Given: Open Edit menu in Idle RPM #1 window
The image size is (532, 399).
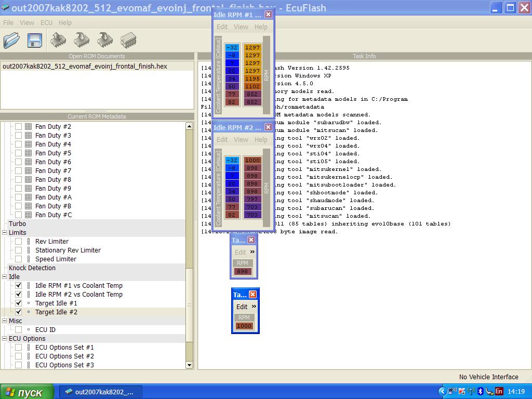Looking at the screenshot, I should pyautogui.click(x=222, y=27).
